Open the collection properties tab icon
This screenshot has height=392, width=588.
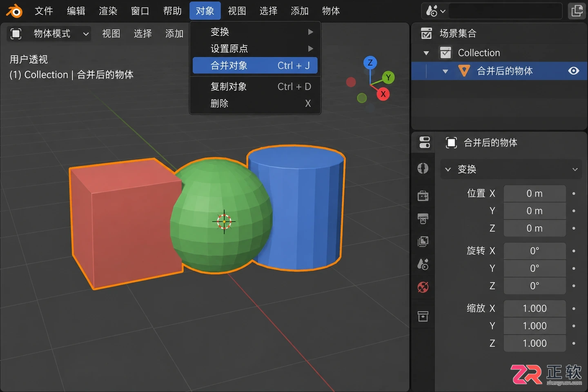click(x=423, y=316)
